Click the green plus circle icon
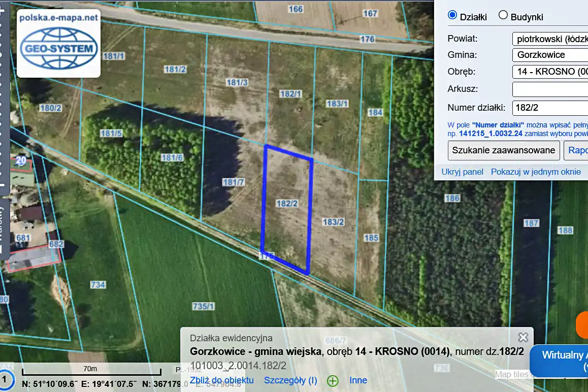The image size is (588, 392). pyautogui.click(x=333, y=381)
